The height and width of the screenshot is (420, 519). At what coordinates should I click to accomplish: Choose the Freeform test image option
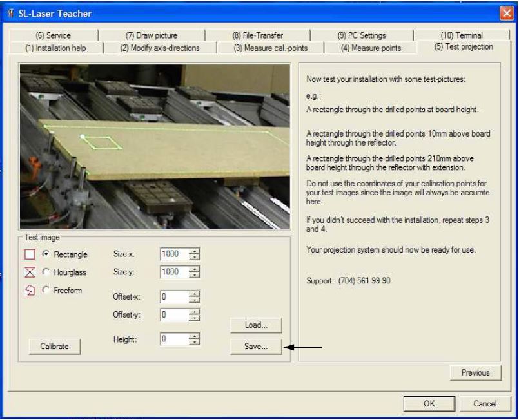coord(46,291)
